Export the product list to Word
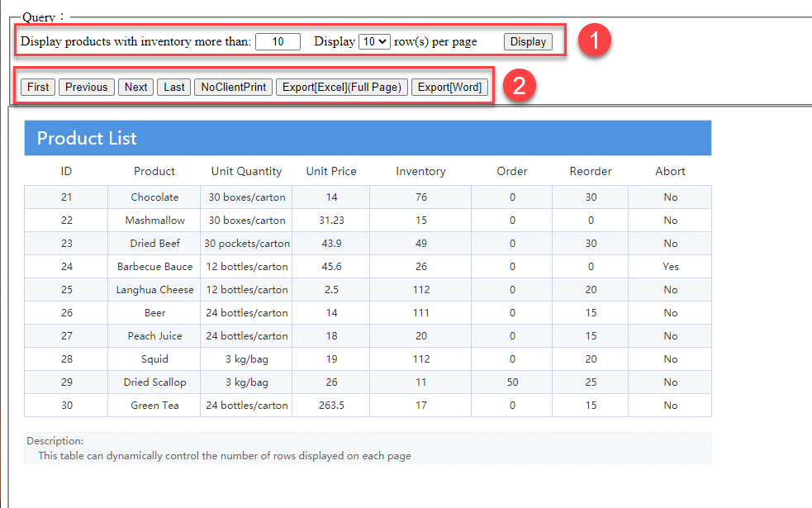Viewport: 812px width, 508px height. click(x=449, y=86)
